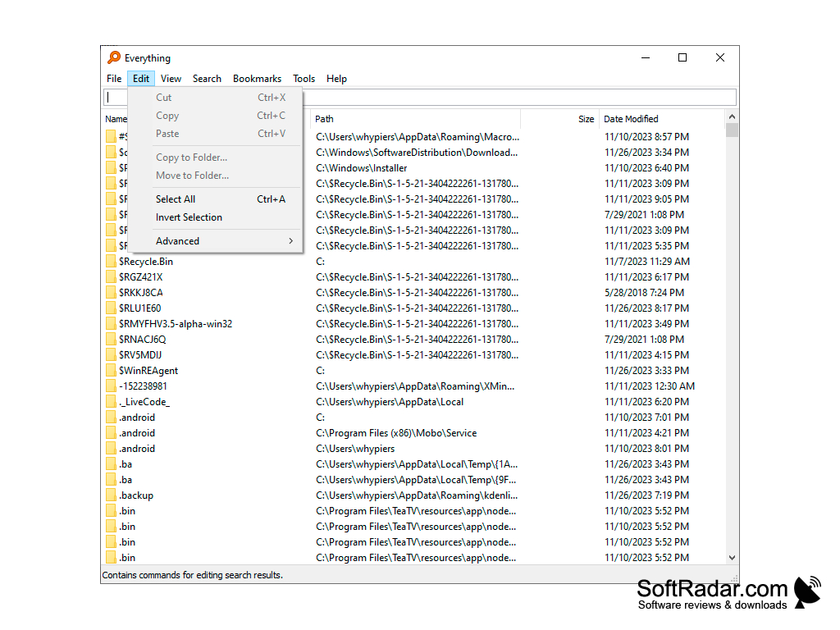Click folder icon beside $WinREAgent
Image resolution: width=840 pixels, height=630 pixels.
click(111, 370)
